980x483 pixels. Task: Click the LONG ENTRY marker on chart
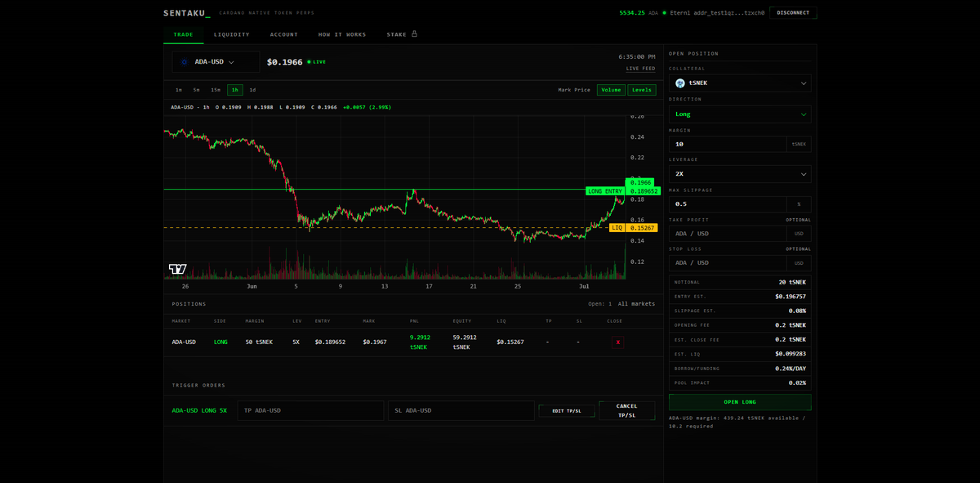tap(604, 191)
